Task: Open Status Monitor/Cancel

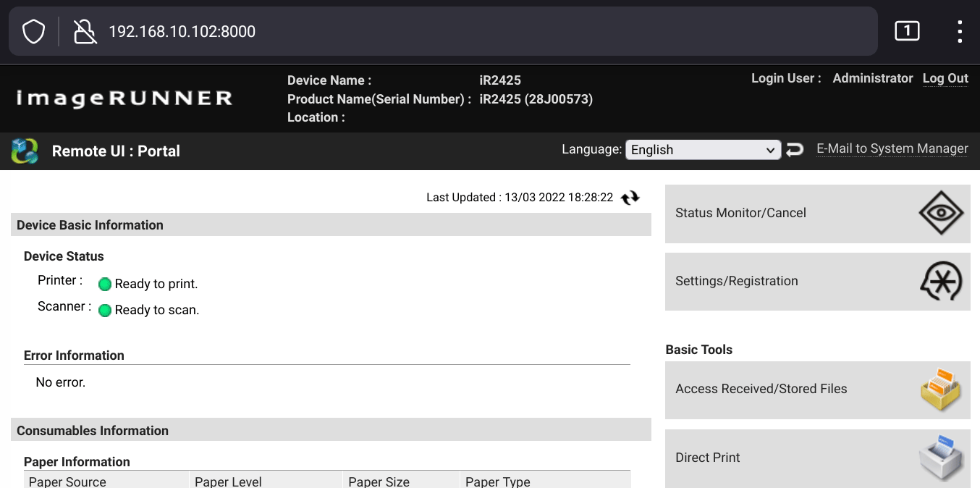Action: click(x=818, y=214)
